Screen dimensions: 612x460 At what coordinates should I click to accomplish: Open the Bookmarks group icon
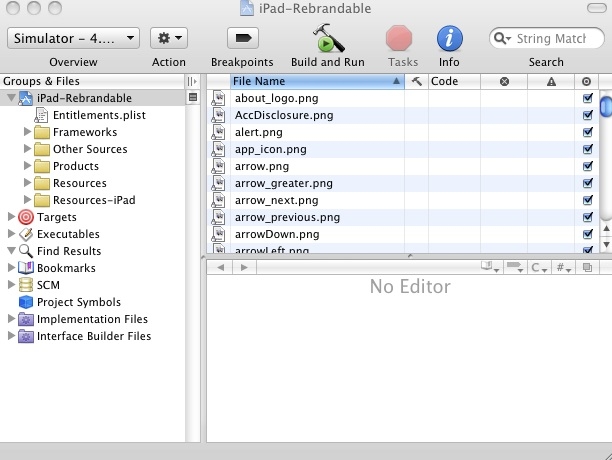[x=26, y=268]
